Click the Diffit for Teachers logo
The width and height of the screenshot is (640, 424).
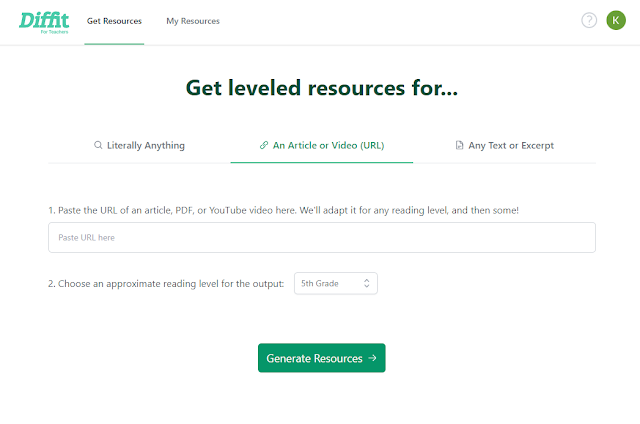[44, 23]
